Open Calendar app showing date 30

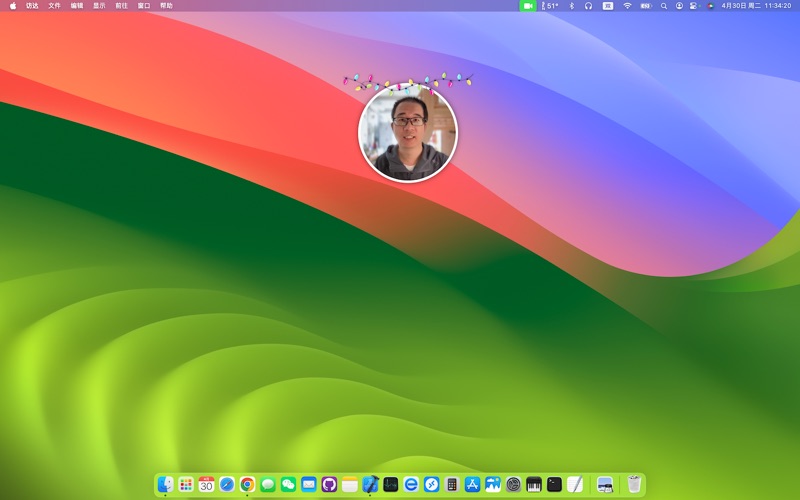[x=206, y=484]
